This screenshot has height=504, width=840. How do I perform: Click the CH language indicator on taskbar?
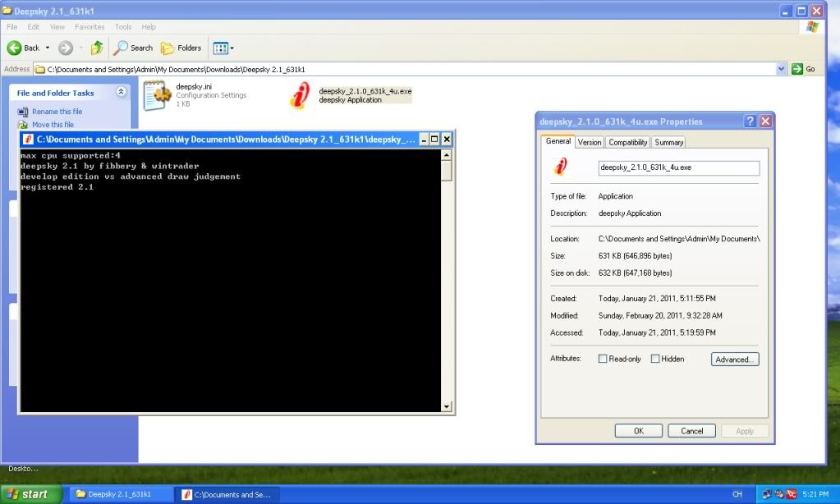click(737, 494)
